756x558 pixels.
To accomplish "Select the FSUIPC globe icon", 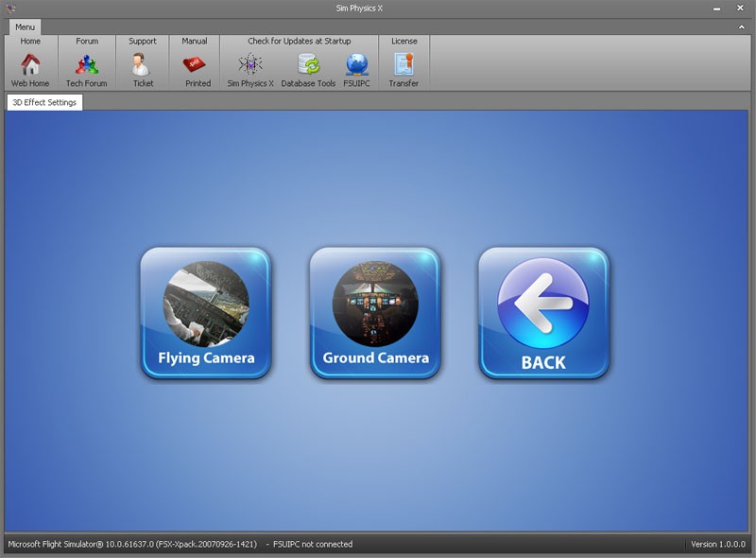I will pos(357,65).
